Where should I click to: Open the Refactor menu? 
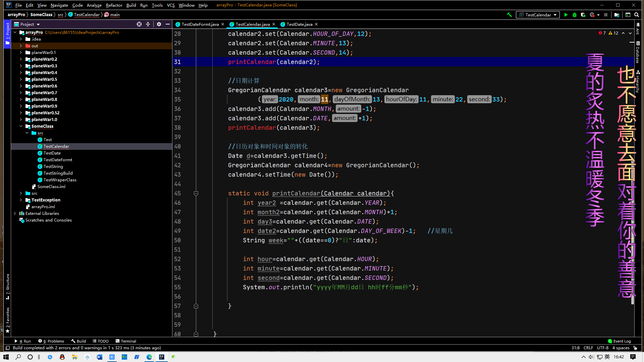pos(114,5)
